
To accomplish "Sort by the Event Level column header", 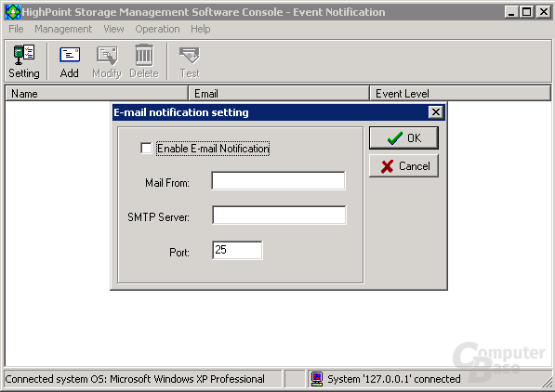I will pyautogui.click(x=460, y=94).
